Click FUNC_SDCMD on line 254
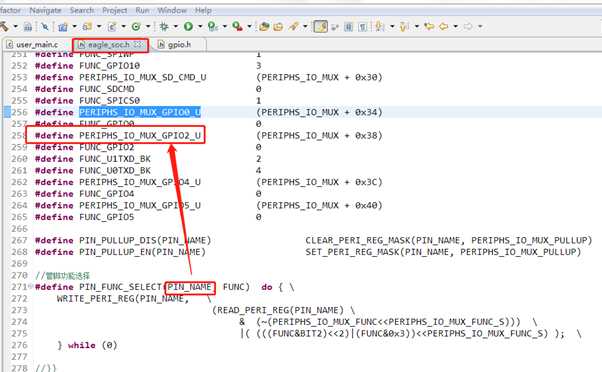Screen dimensions: 602x372 pyautogui.click(x=107, y=89)
